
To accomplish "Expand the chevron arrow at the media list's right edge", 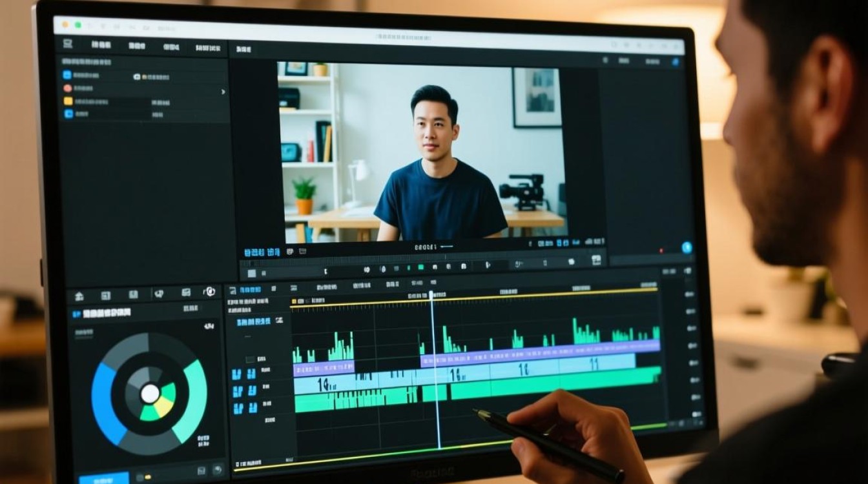I will point(223,92).
